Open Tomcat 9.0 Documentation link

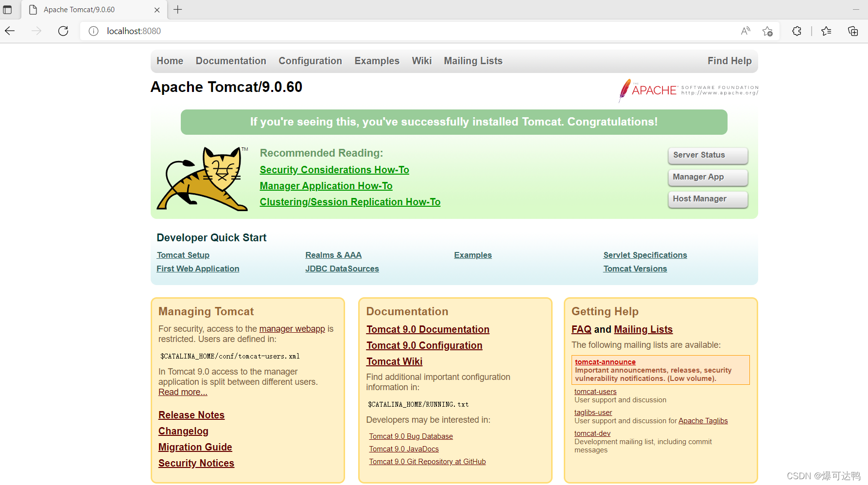[428, 329]
